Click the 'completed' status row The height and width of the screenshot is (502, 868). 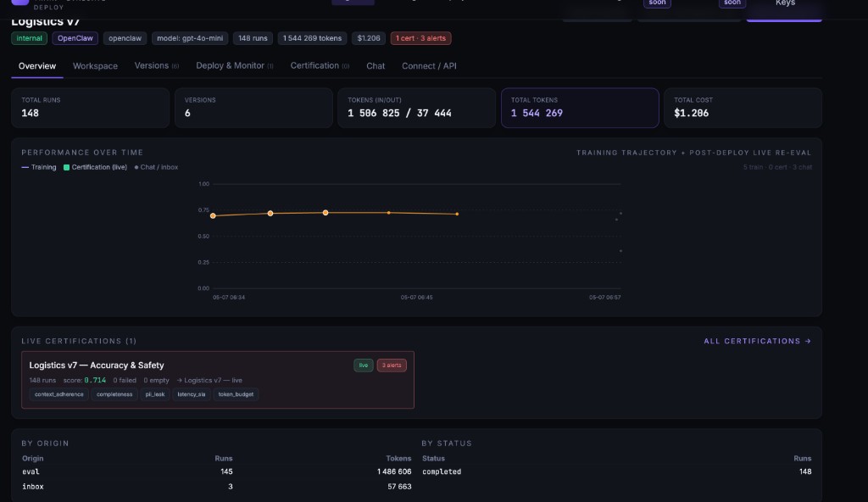(617, 471)
